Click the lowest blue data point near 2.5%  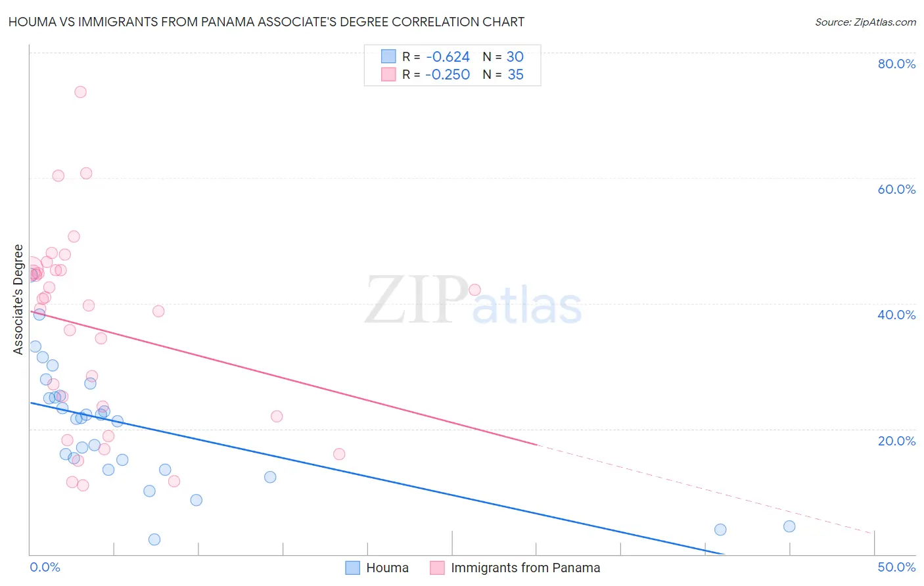154,539
